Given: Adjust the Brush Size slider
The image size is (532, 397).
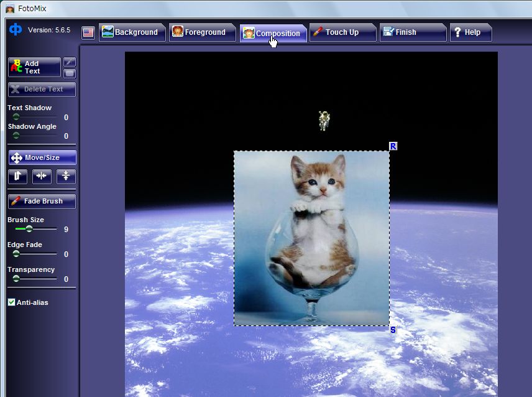Looking at the screenshot, I should (35, 229).
